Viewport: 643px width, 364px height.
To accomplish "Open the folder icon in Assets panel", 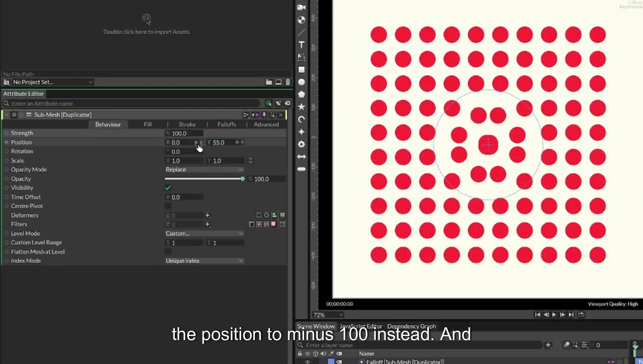I will click(x=269, y=82).
